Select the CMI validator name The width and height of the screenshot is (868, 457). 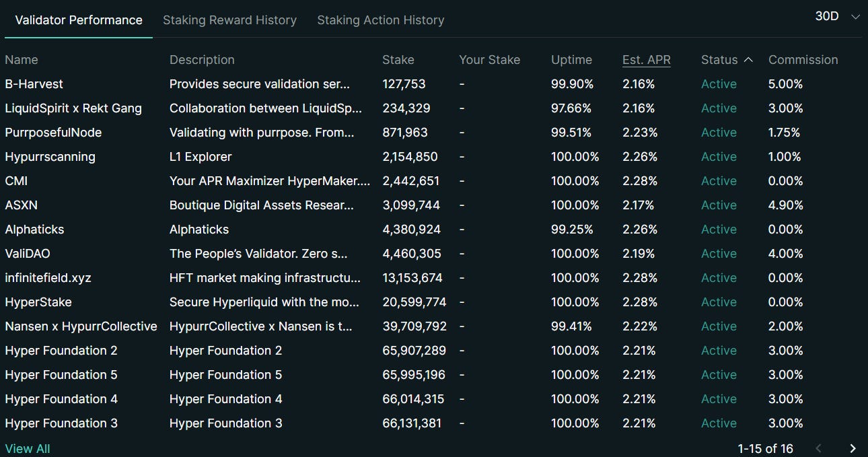click(x=16, y=181)
